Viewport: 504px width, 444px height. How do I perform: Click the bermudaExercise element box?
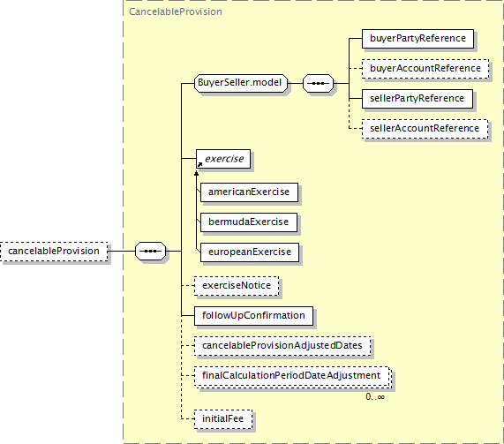click(249, 222)
